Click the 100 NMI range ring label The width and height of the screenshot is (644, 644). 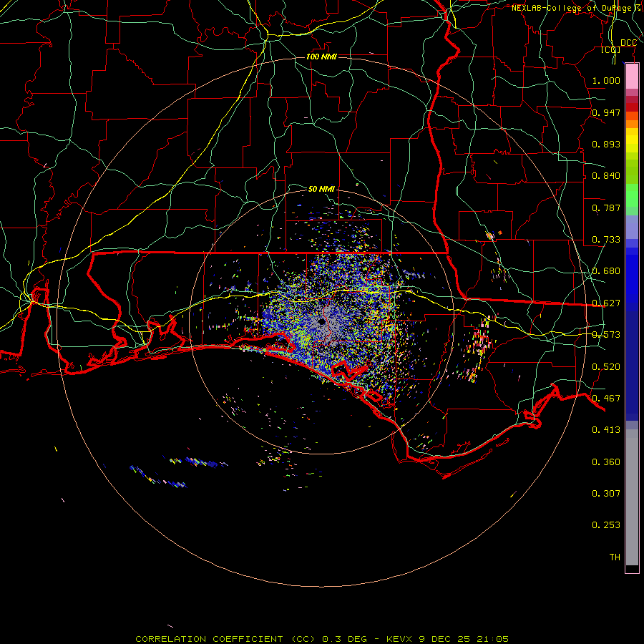click(321, 57)
